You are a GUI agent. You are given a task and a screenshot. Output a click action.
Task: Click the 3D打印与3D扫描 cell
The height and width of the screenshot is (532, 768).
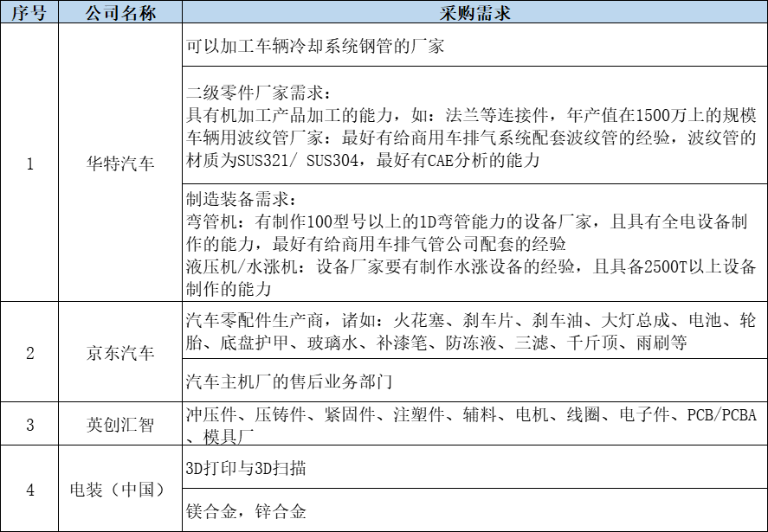click(x=474, y=466)
